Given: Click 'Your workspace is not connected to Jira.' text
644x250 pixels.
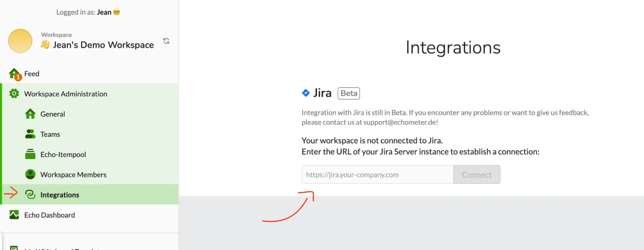Looking at the screenshot, I should coord(372,141).
